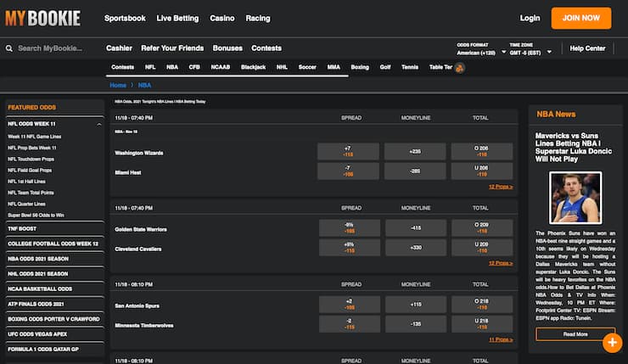Switch to the NHL sport tab
Screen dimensions: 628x364
[x=281, y=67]
